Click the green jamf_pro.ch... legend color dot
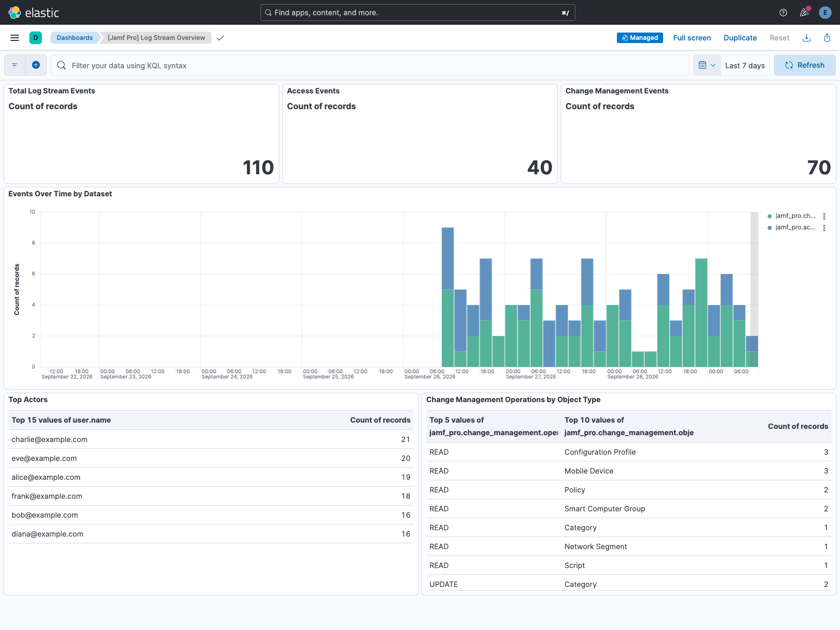This screenshot has width=840, height=630. [770, 216]
